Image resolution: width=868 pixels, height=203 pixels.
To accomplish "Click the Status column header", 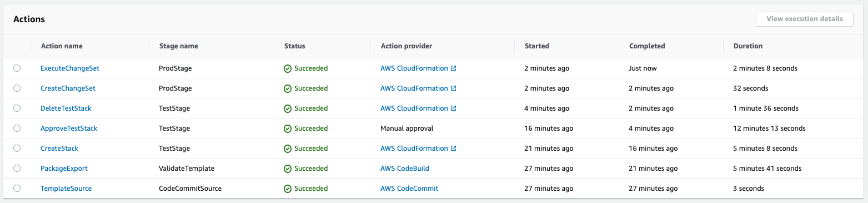I will [294, 46].
